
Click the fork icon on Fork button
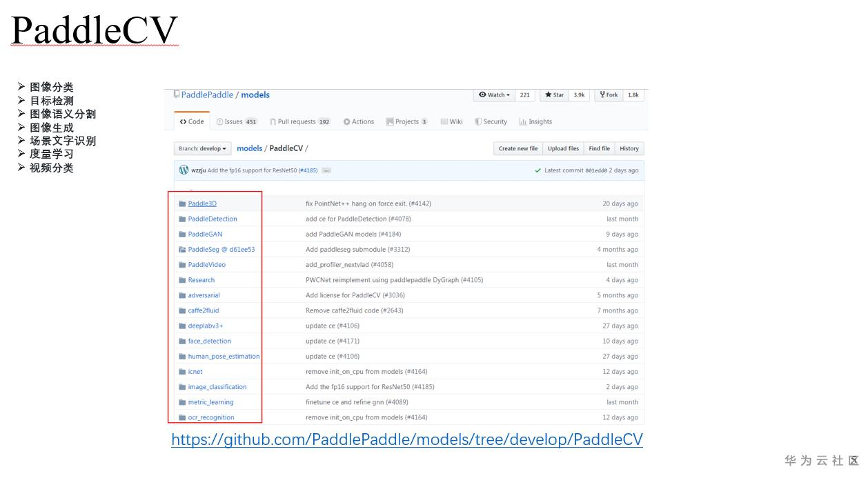(602, 95)
